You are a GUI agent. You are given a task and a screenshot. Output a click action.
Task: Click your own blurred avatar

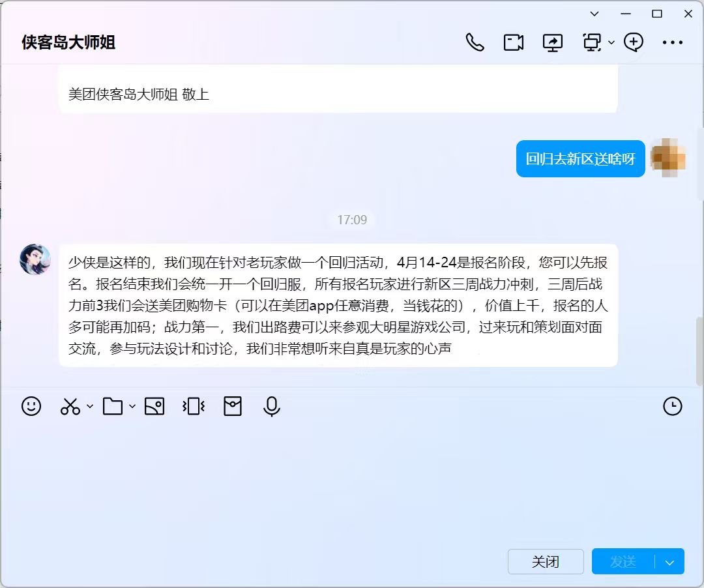click(x=668, y=158)
